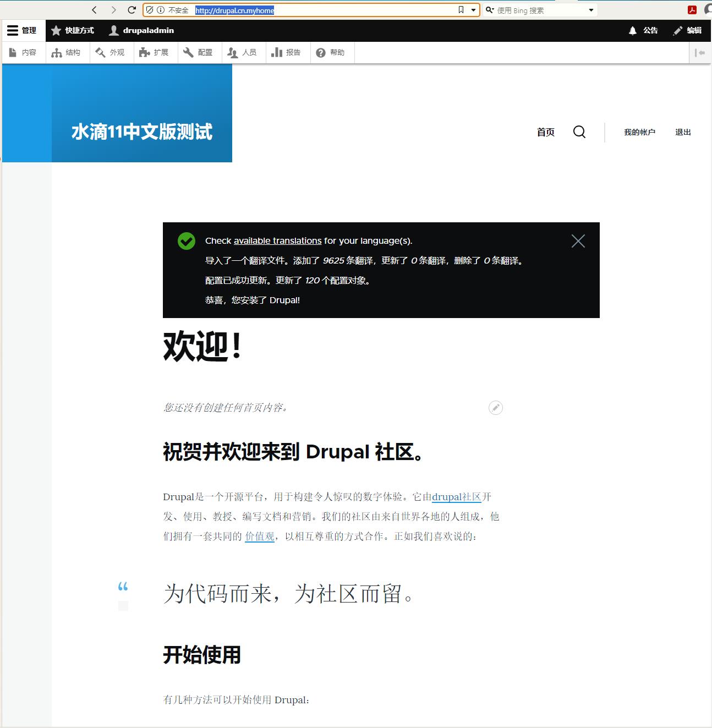Click the red PDF extension icon
The height and width of the screenshot is (728, 712).
pos(692,10)
